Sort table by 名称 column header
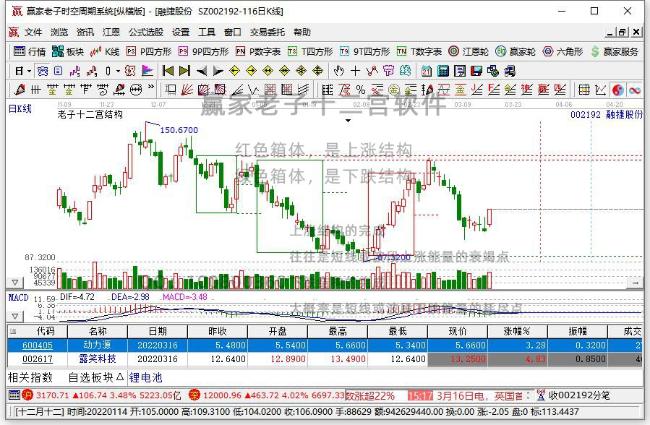The image size is (650, 425). [97, 331]
